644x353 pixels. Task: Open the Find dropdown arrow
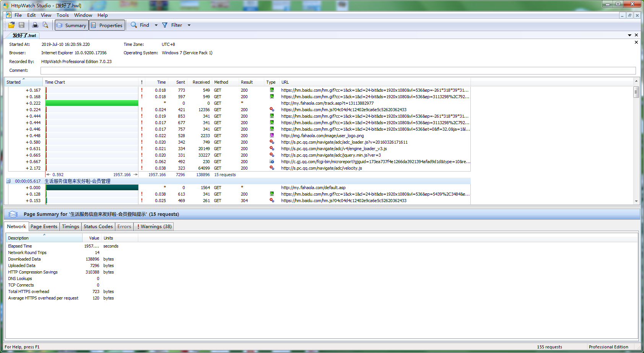156,25
